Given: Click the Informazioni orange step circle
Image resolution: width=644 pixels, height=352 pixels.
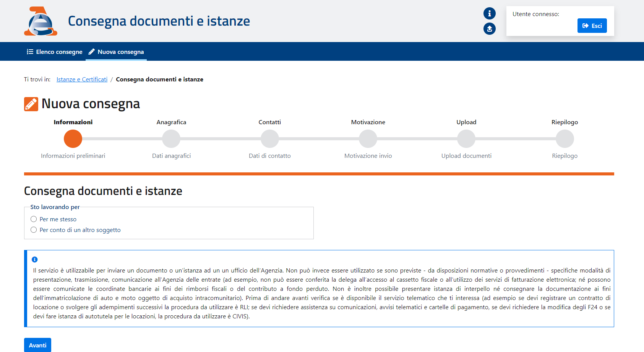Looking at the screenshot, I should (73, 139).
